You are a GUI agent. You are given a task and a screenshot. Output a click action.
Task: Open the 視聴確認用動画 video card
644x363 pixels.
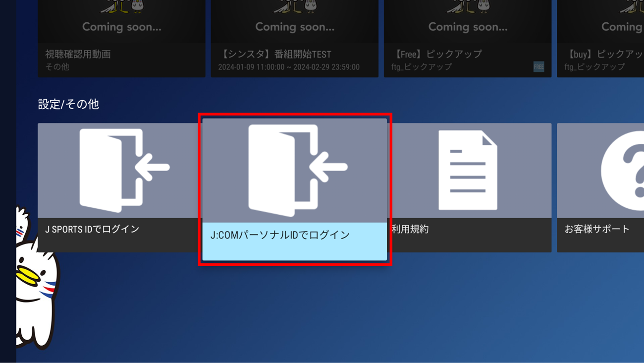(121, 39)
